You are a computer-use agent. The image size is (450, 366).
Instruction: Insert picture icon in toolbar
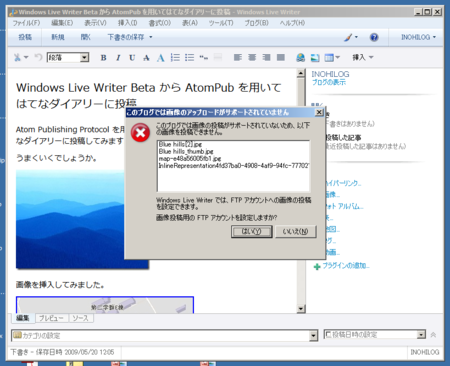(315, 57)
